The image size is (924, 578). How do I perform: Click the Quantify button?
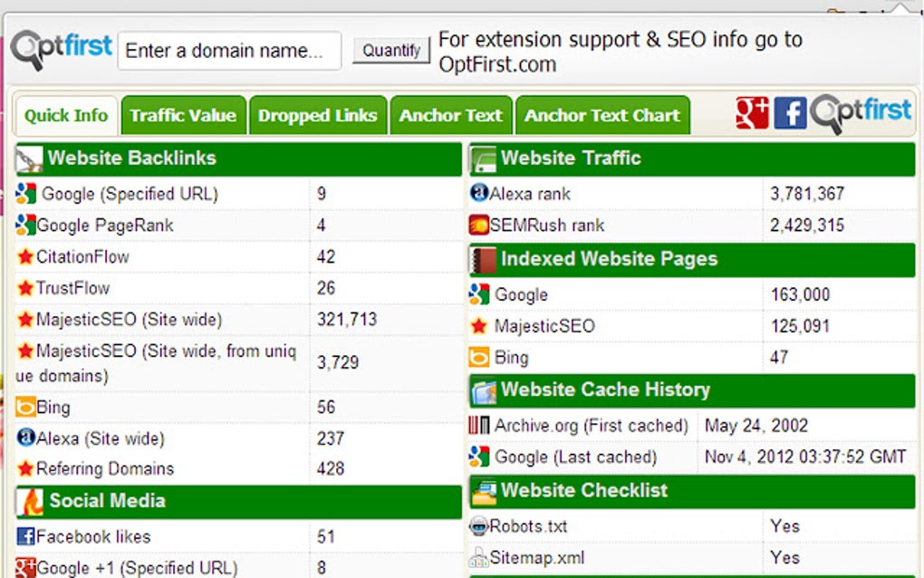pos(390,51)
